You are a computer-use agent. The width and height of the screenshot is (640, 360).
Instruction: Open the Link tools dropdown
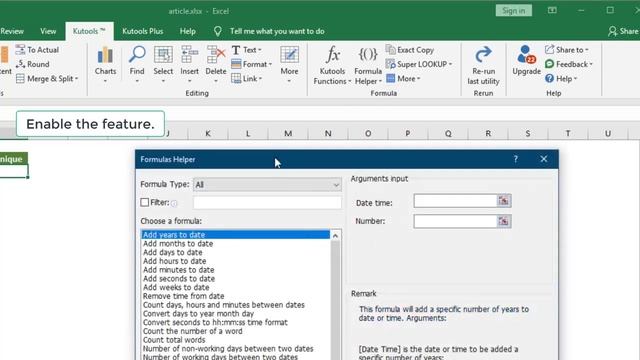(x=247, y=78)
